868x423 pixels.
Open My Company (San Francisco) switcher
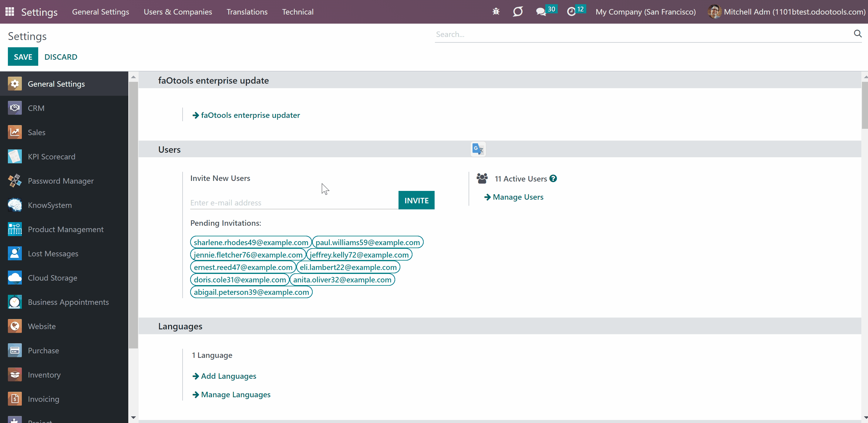[x=645, y=12]
